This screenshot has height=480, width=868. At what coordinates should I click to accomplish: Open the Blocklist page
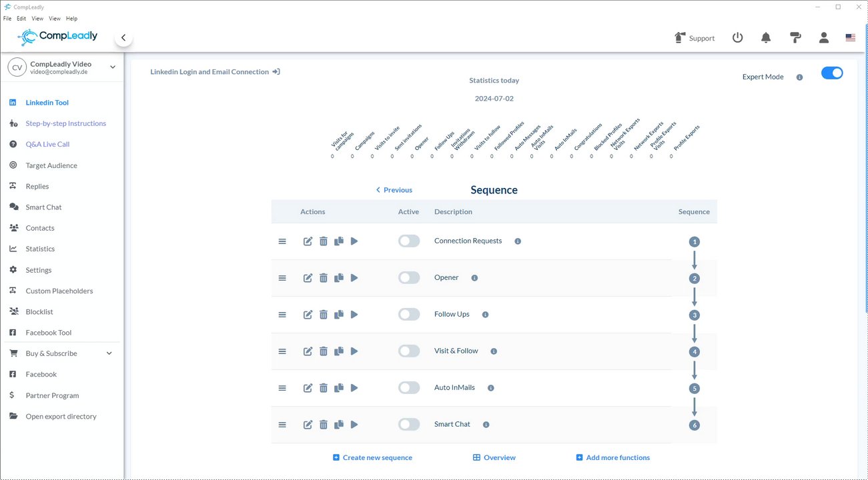point(39,311)
